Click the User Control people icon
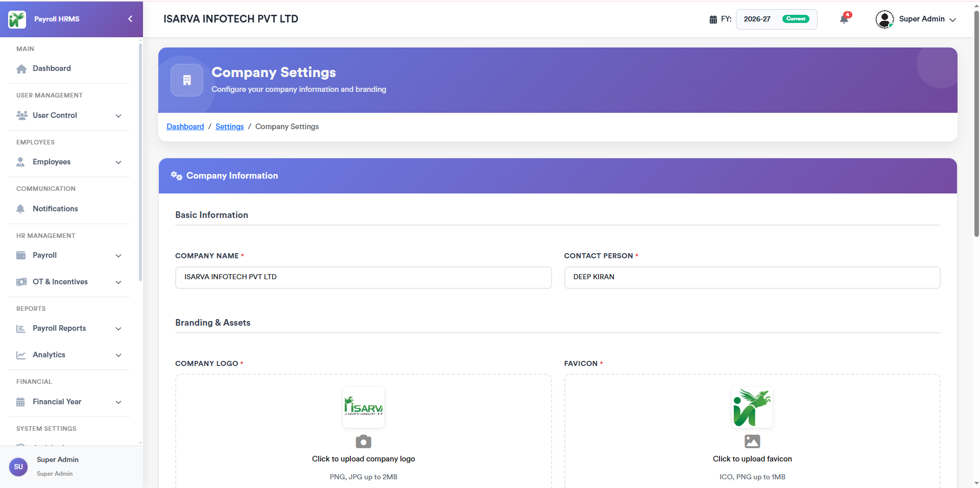 21,115
